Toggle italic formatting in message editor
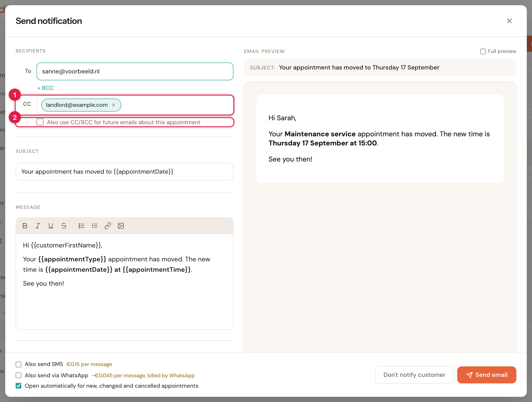Screen dimensions: 532x402 (38, 226)
